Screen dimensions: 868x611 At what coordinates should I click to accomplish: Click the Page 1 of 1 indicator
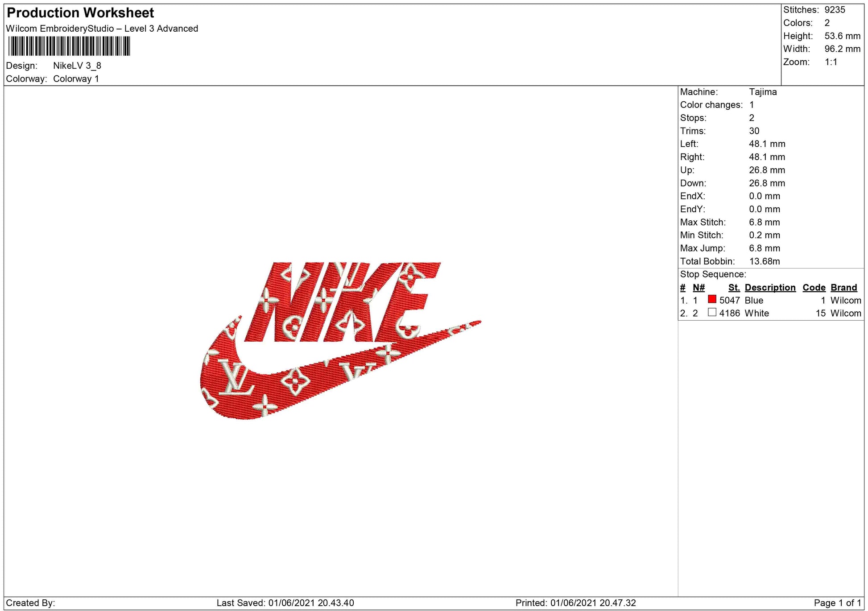pos(837,603)
